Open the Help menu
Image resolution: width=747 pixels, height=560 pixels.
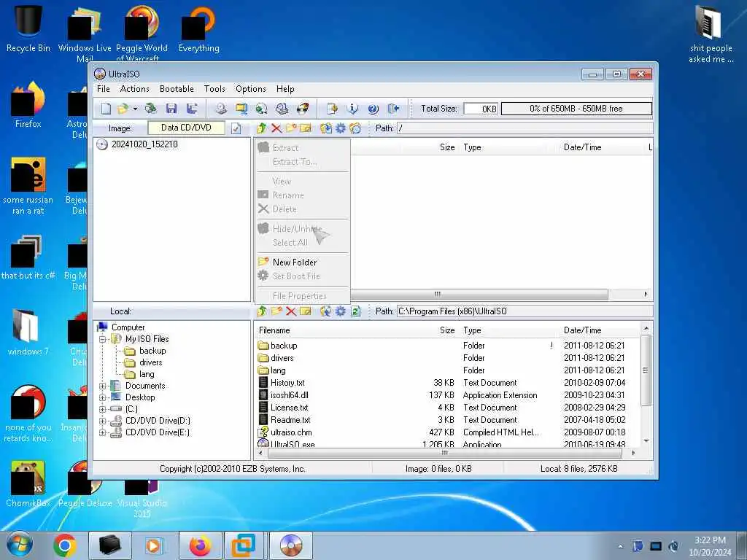(285, 89)
